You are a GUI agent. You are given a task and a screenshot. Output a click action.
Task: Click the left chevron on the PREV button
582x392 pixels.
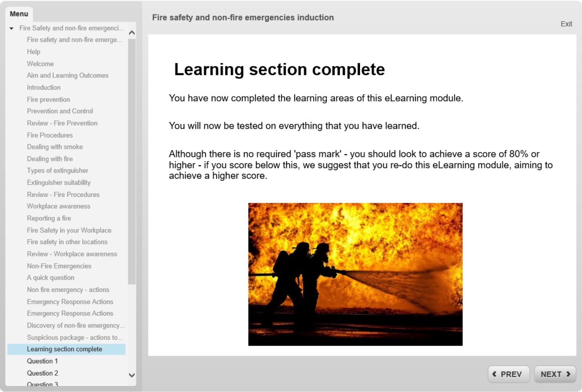click(495, 374)
